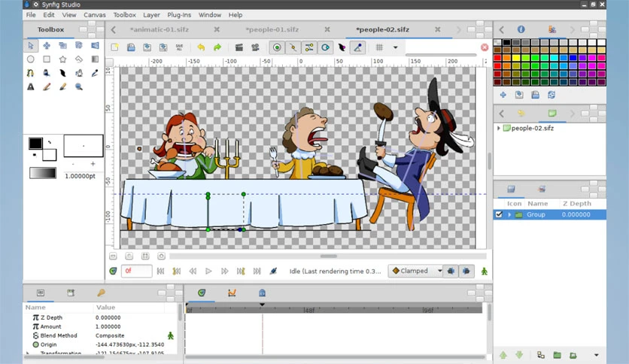The height and width of the screenshot is (364, 629).
Task: Select the Spline tool
Action: click(31, 73)
